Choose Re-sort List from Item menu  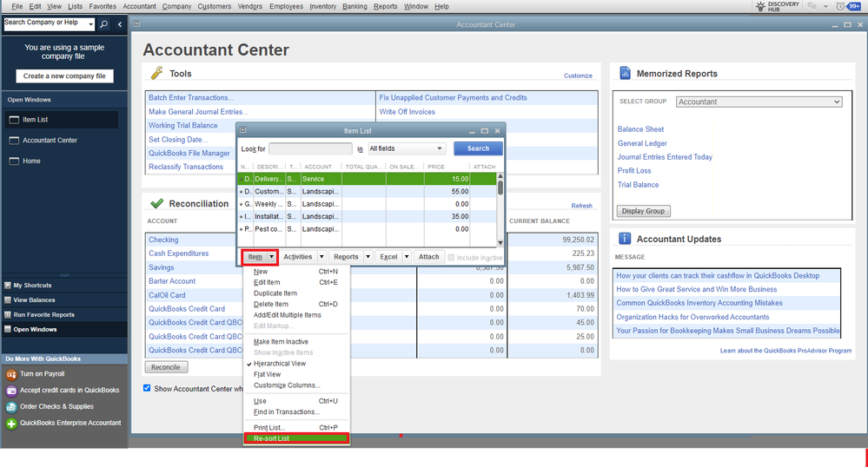point(296,438)
